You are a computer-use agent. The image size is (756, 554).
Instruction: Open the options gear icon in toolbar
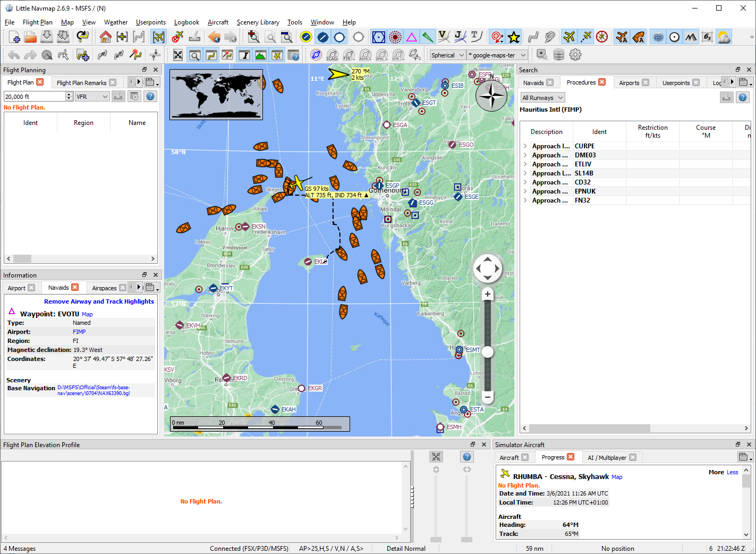(x=575, y=55)
